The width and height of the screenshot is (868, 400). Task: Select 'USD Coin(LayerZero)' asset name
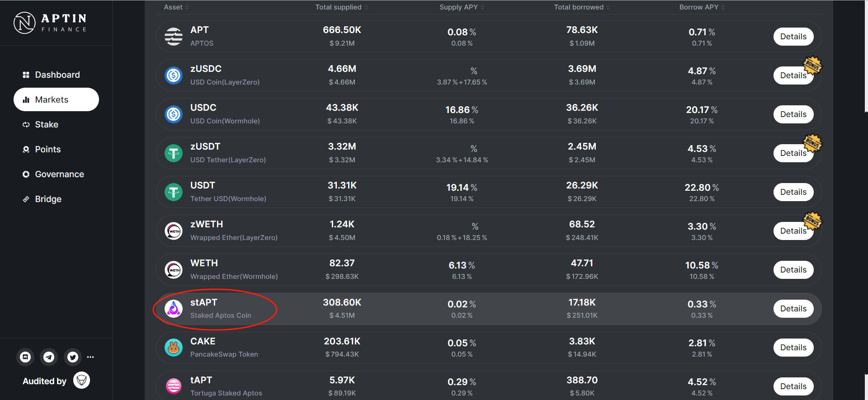click(225, 82)
